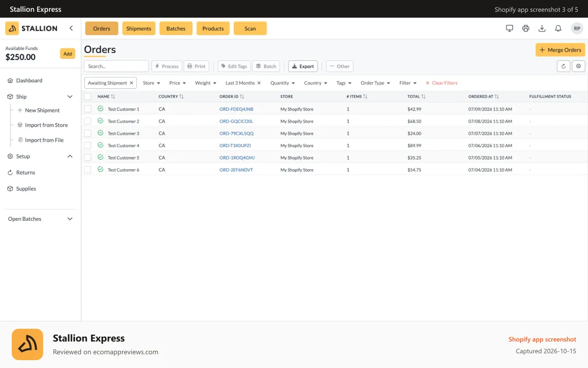Open the Weight filter dropdown

(206, 83)
